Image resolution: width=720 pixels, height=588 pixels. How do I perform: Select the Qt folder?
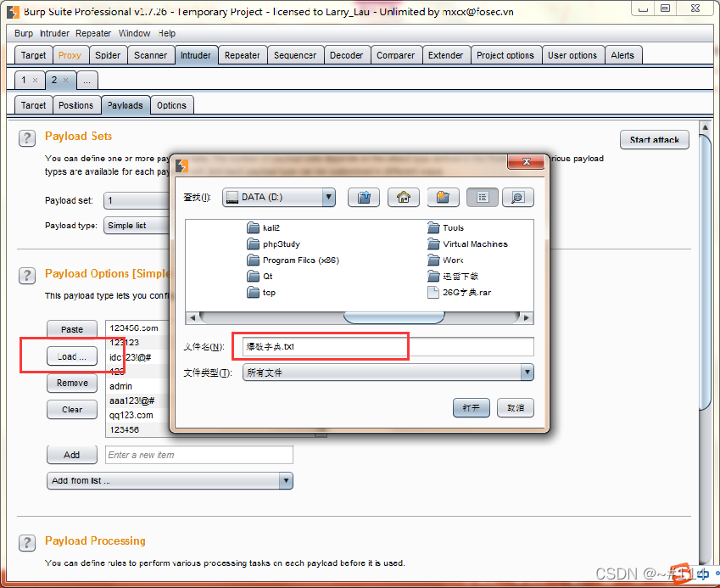[260, 276]
